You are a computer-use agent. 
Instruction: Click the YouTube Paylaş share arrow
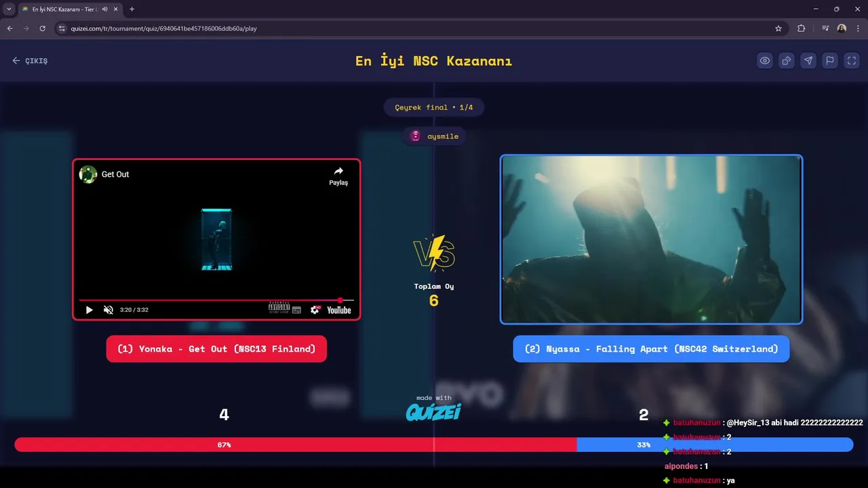pos(338,176)
